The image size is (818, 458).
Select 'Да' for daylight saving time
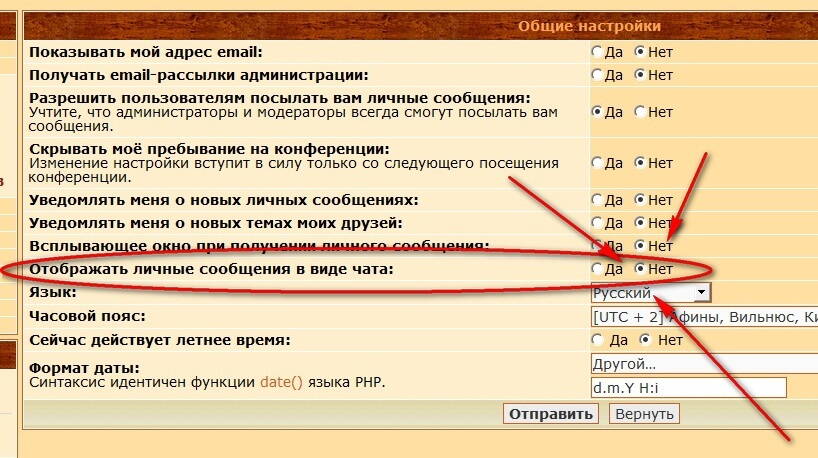(x=597, y=340)
